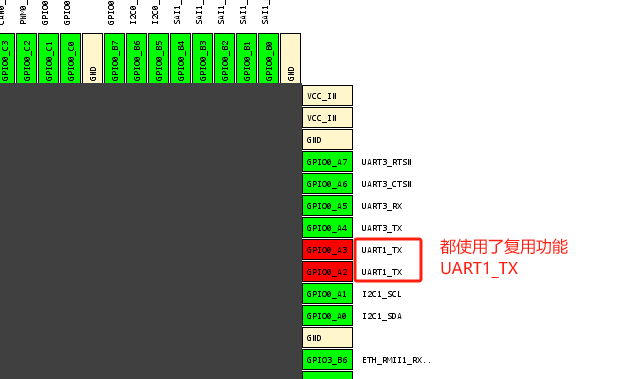Click the GND pin between GPIO0_A0 and GPIO3_B6
The height and width of the screenshot is (379, 635).
tap(327, 338)
